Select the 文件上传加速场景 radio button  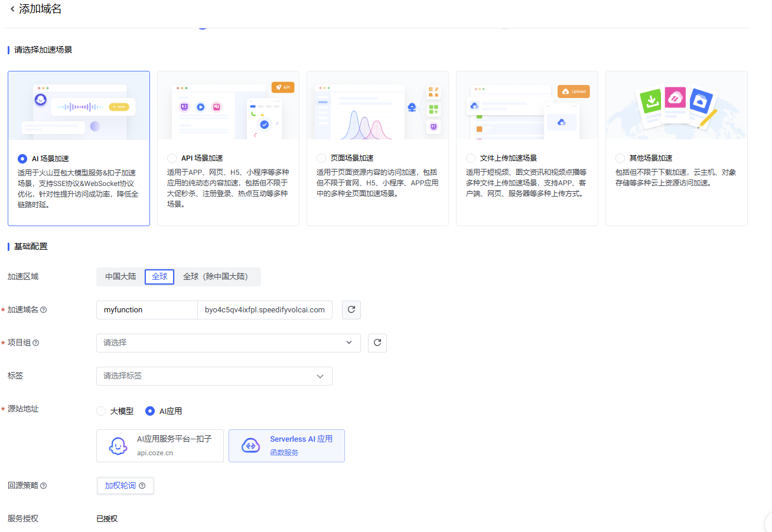coord(471,158)
